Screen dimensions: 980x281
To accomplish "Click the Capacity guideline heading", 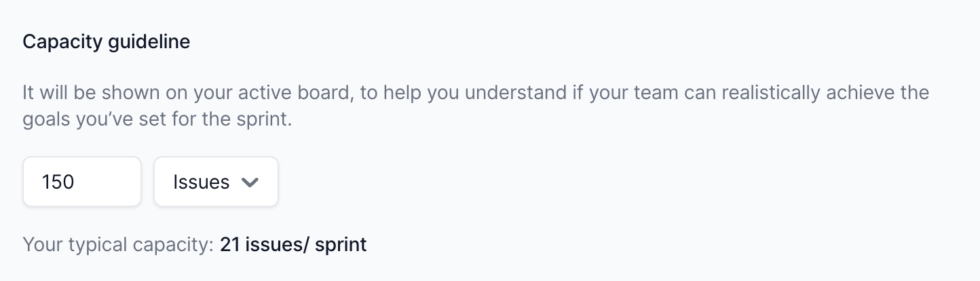I will pyautogui.click(x=107, y=42).
